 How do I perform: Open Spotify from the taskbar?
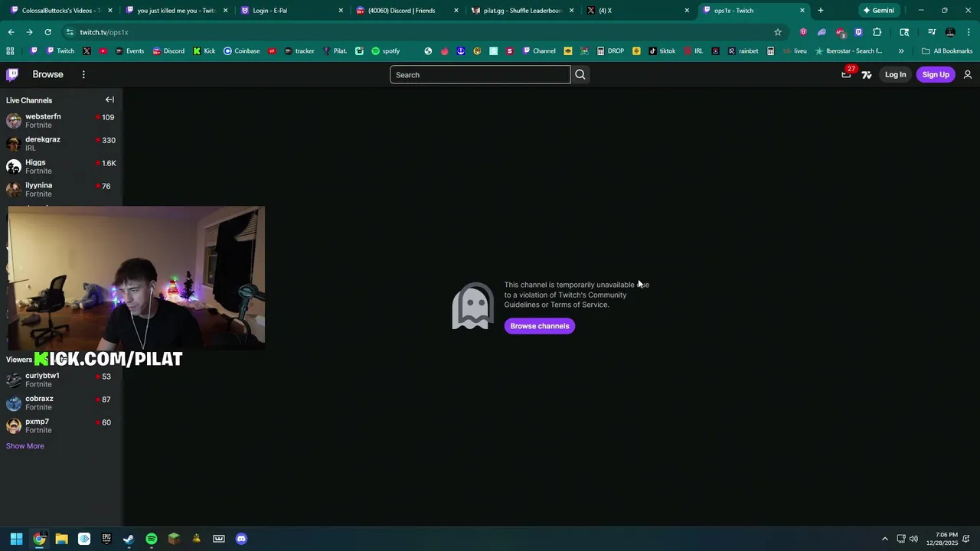pyautogui.click(x=152, y=539)
